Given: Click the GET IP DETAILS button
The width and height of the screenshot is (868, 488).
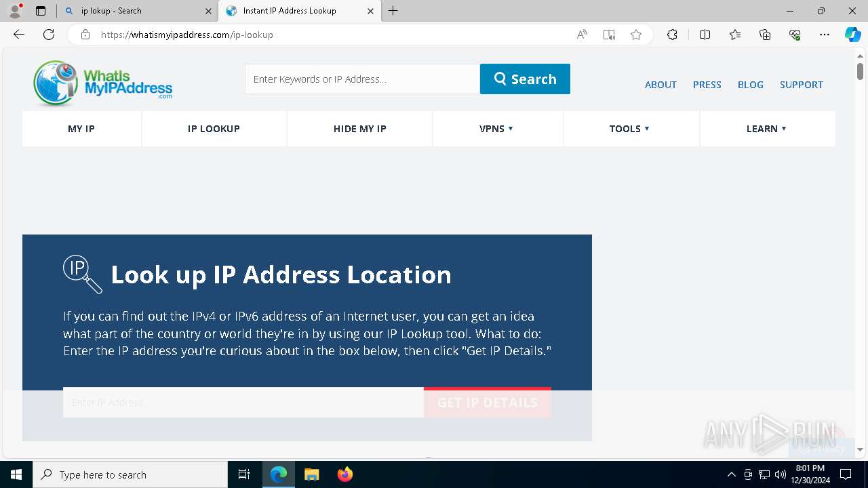Looking at the screenshot, I should [x=488, y=403].
